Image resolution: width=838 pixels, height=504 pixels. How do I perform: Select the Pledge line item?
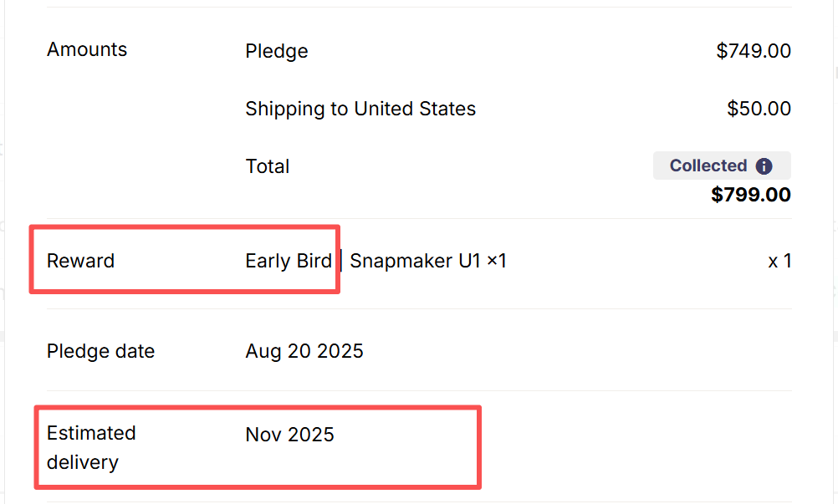pos(276,51)
